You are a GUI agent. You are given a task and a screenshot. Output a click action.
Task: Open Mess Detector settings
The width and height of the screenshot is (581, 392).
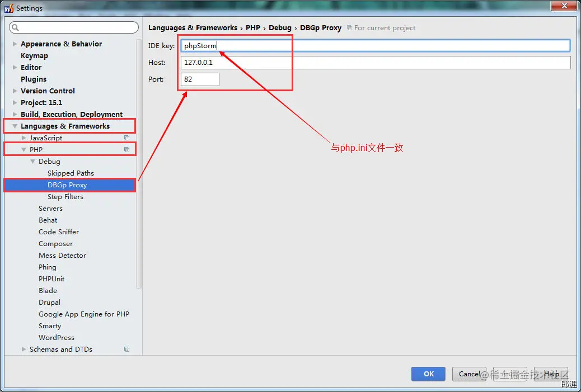point(62,256)
